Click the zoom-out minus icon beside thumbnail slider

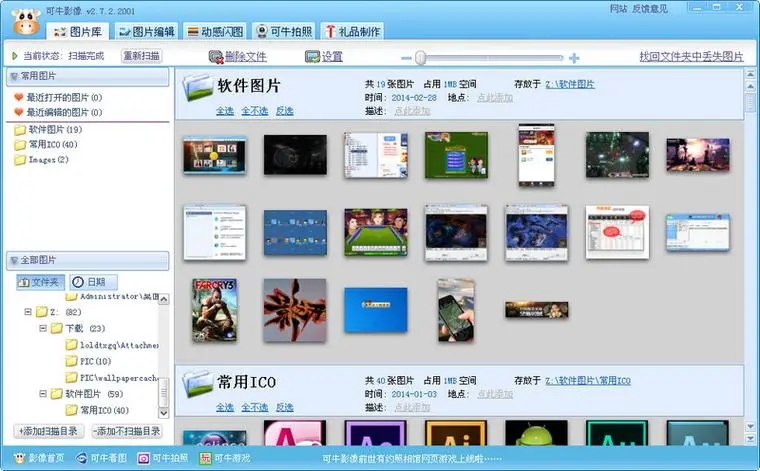tap(407, 57)
